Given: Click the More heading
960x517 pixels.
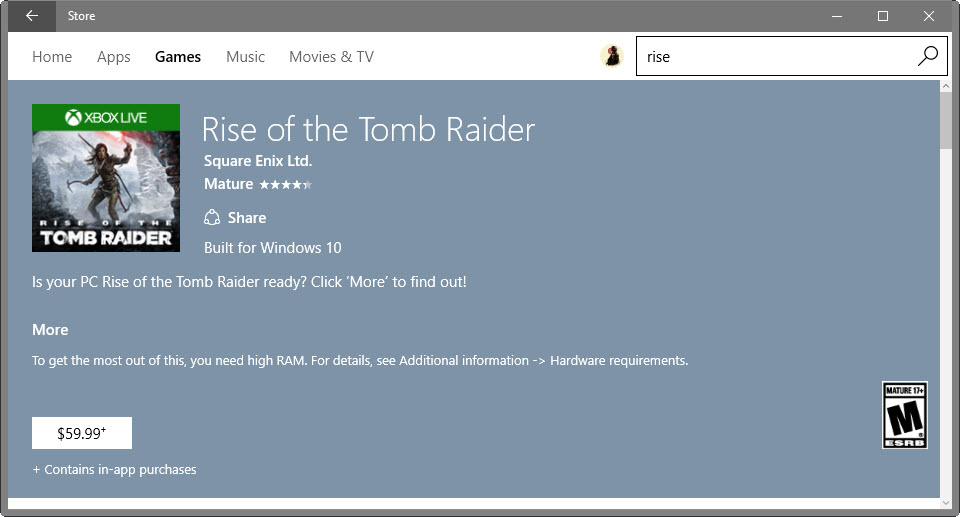Looking at the screenshot, I should (50, 330).
